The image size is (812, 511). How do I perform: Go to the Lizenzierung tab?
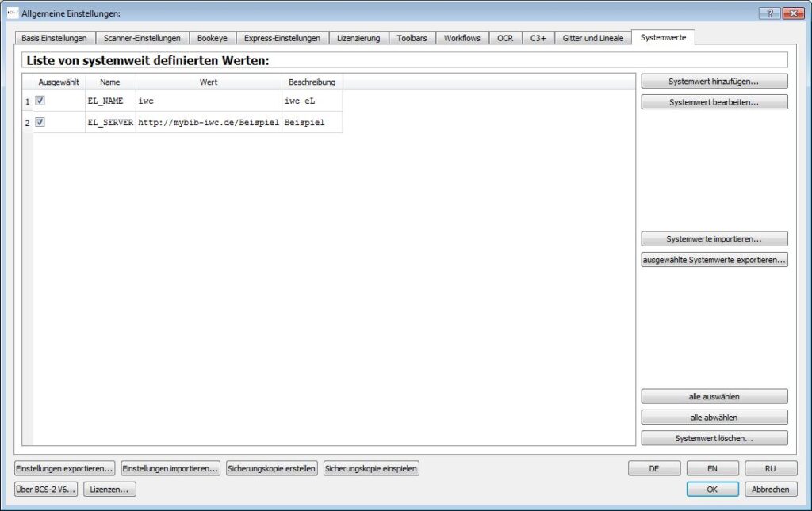point(358,38)
